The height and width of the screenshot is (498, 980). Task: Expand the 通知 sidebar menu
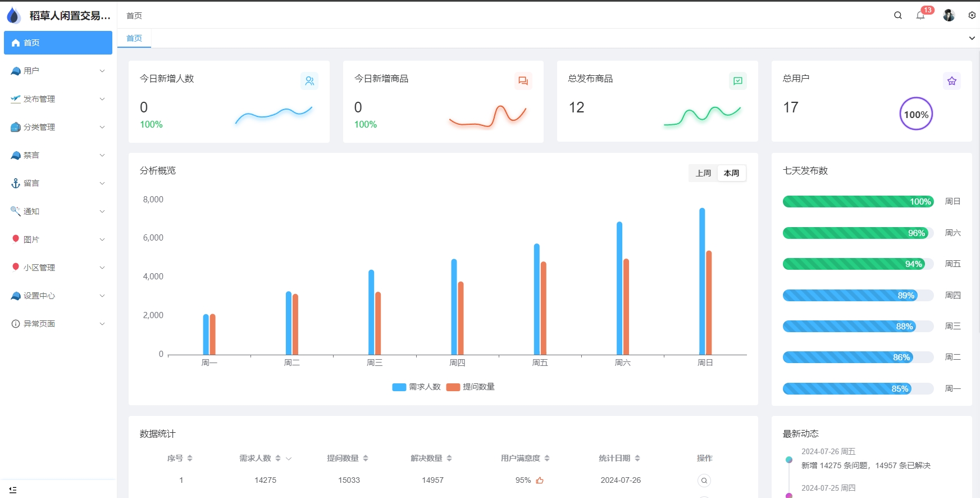click(x=58, y=211)
